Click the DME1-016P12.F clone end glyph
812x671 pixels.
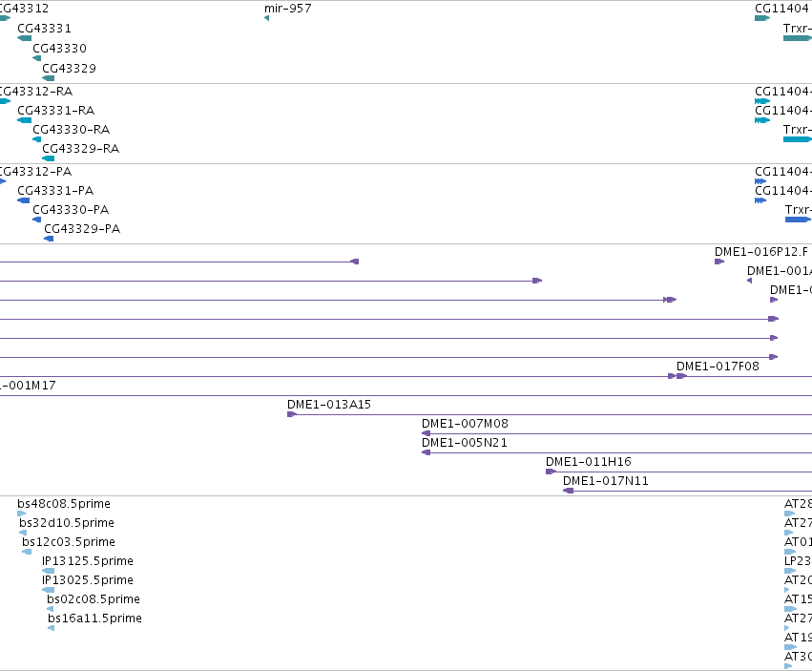719,262
